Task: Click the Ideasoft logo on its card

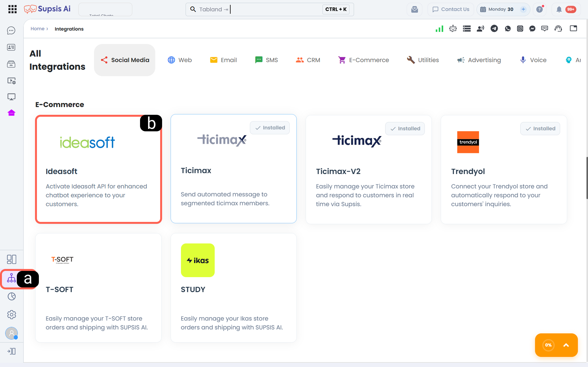Action: click(x=87, y=142)
